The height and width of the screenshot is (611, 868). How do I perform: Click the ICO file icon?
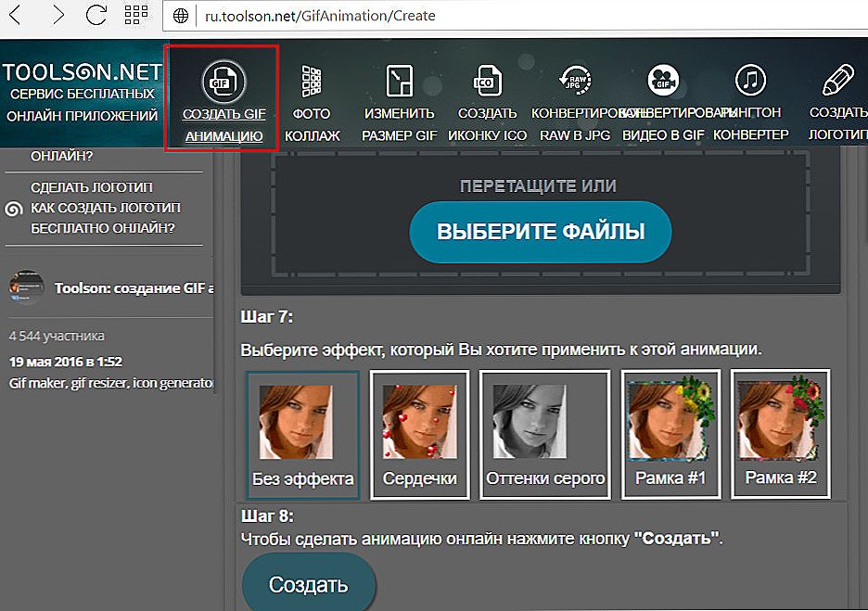coord(487,81)
